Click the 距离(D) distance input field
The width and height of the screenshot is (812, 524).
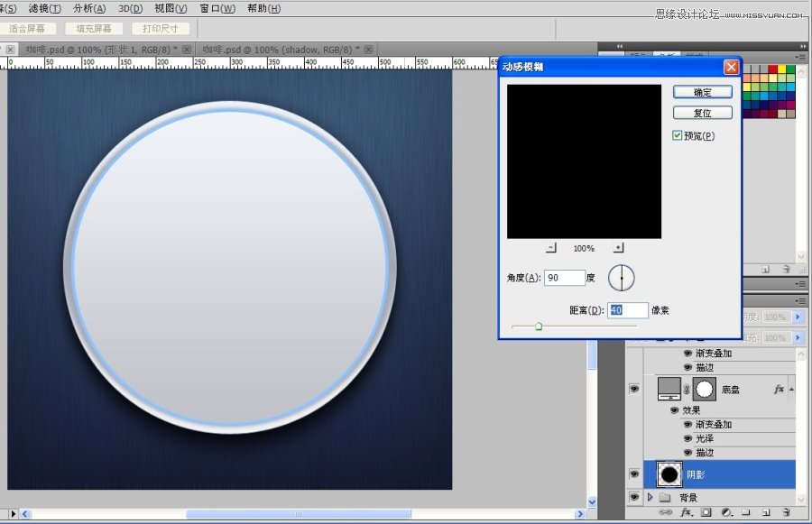627,310
